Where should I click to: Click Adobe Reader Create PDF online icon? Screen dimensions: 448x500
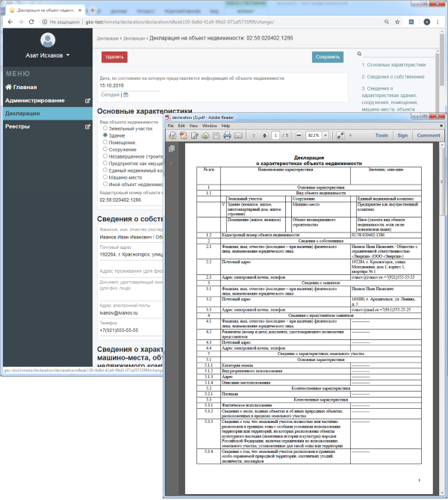click(172, 135)
